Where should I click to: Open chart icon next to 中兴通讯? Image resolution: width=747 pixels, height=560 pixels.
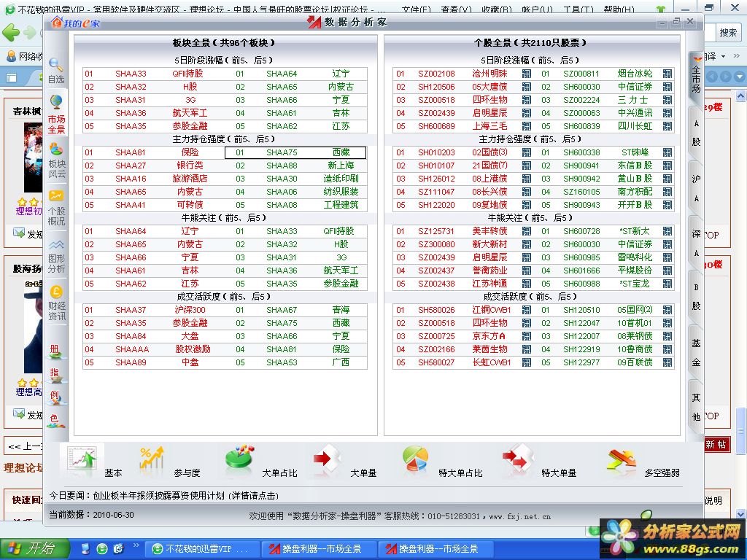coord(667,113)
